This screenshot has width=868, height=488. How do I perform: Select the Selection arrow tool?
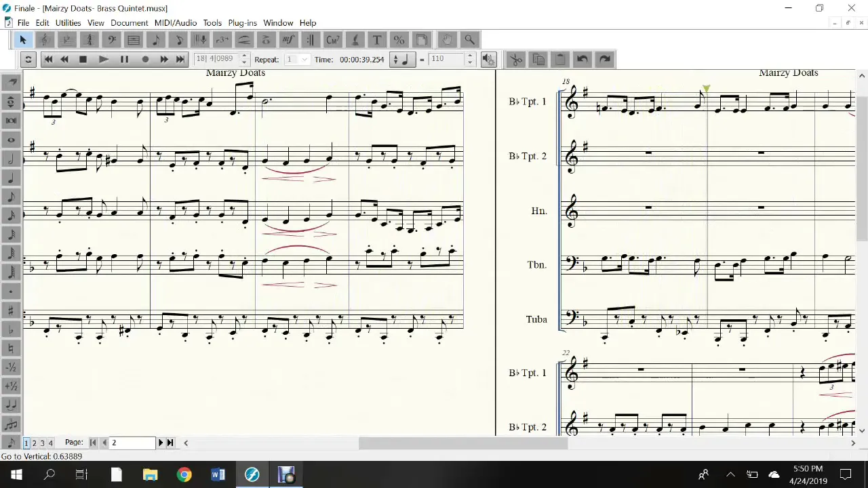point(22,39)
